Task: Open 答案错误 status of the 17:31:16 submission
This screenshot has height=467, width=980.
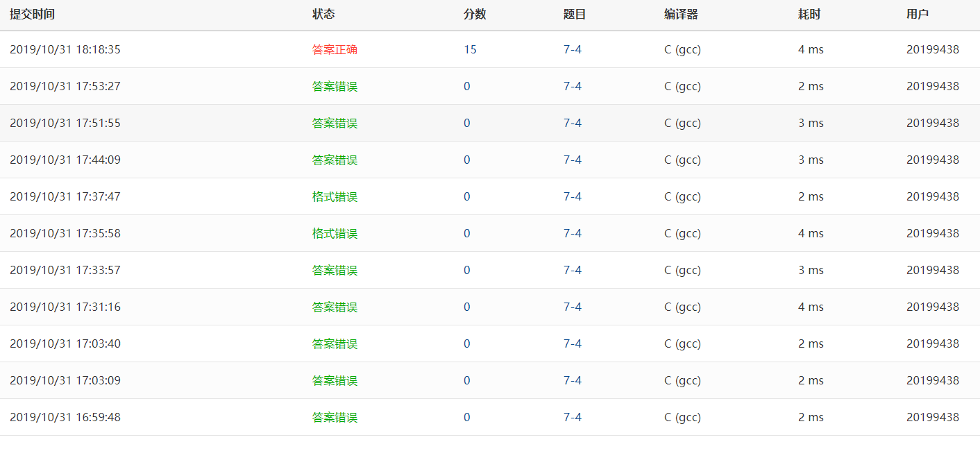Action: [x=335, y=307]
